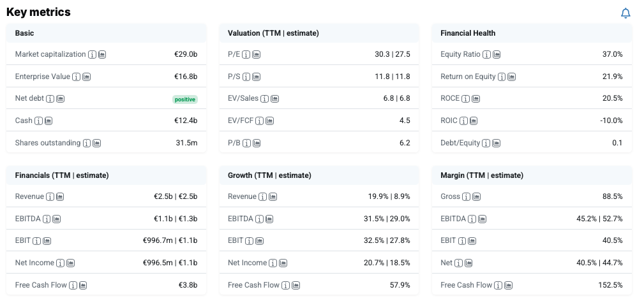The height and width of the screenshot is (301, 644).
Task: Show info for EV/FCF metric
Action: [x=260, y=121]
